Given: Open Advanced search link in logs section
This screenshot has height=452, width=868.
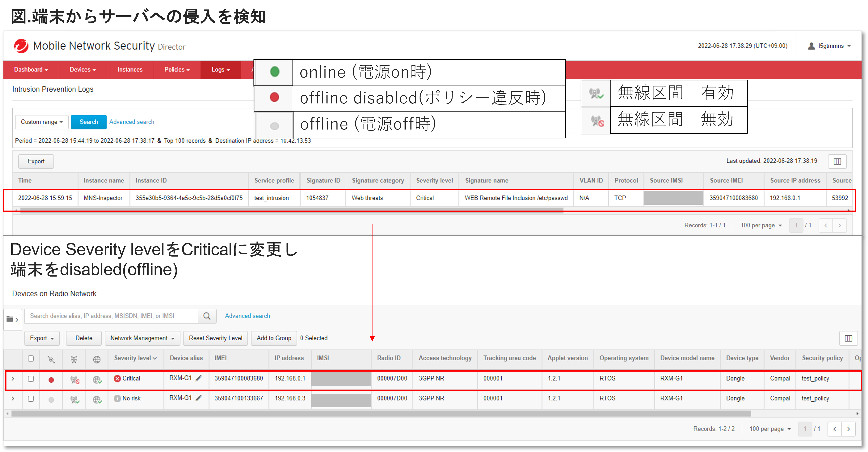Looking at the screenshot, I should coord(132,122).
